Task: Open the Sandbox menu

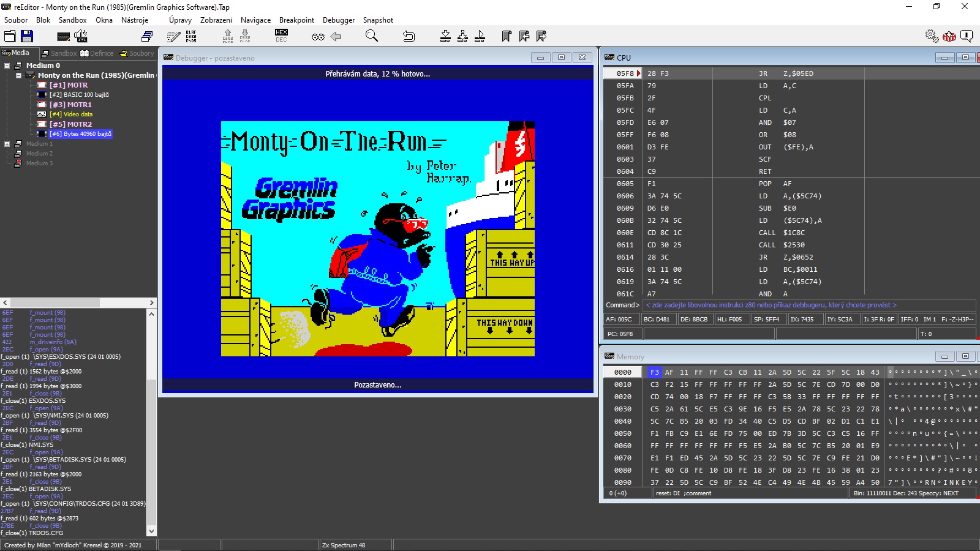Action: (72, 20)
